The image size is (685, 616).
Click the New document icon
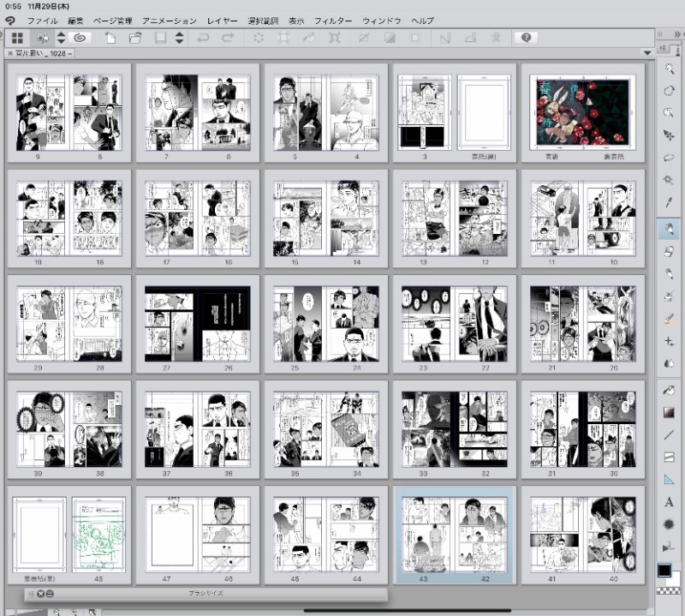(x=110, y=38)
